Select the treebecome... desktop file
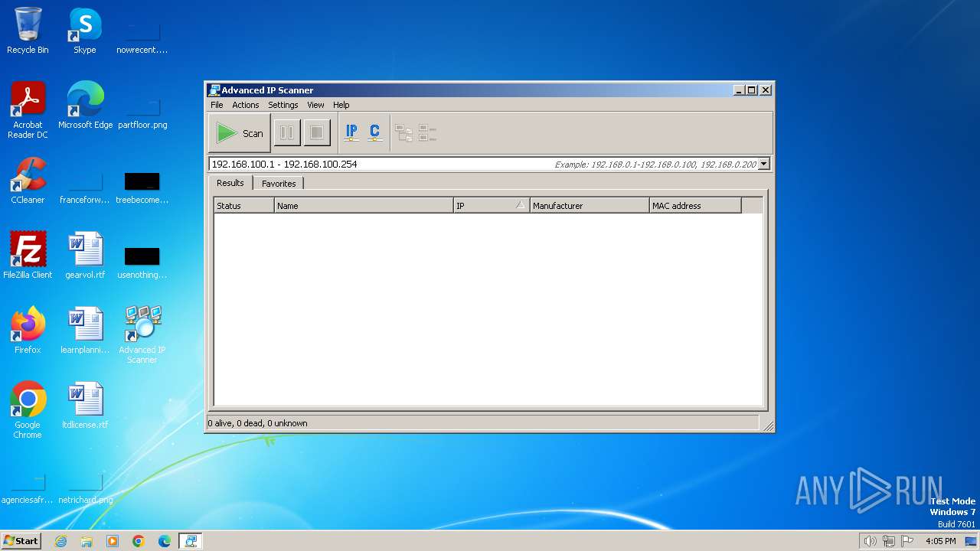This screenshot has height=551, width=980. click(142, 188)
